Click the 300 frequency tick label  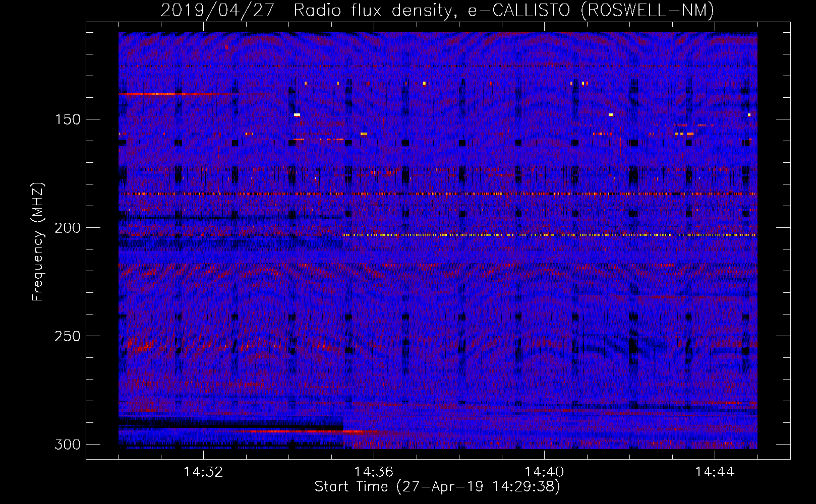tap(68, 445)
